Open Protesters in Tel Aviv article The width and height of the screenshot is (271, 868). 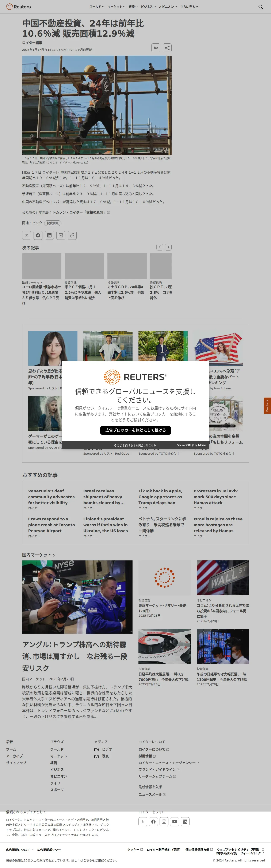point(216,497)
